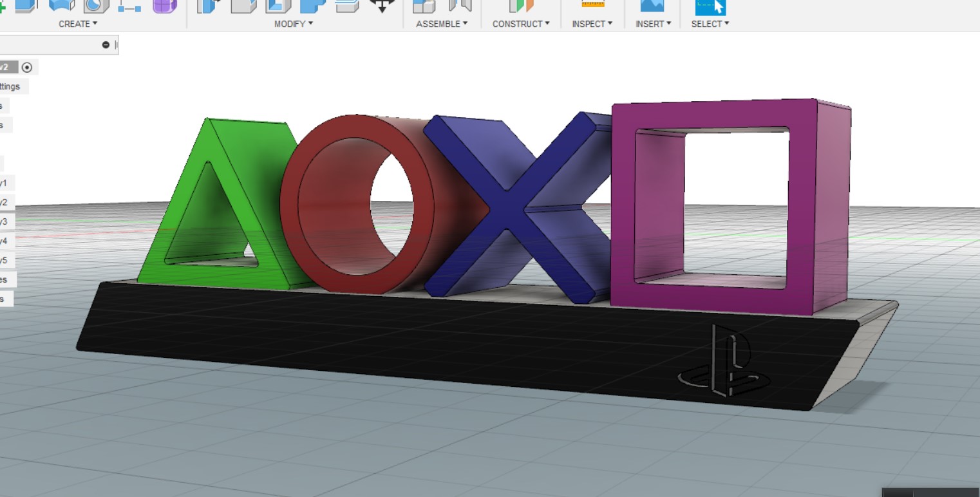Toggle the activate radio button beside v2
The height and width of the screenshot is (497, 980).
click(x=26, y=67)
